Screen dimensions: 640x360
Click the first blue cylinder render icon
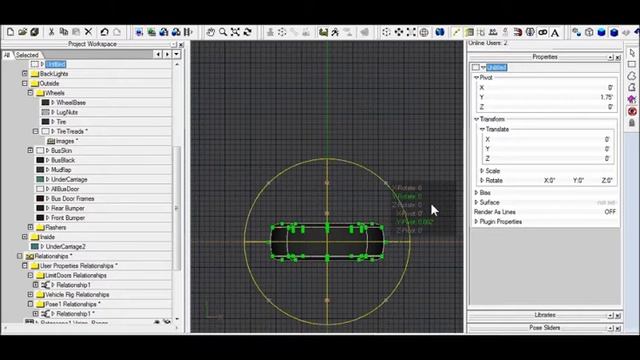point(601,32)
